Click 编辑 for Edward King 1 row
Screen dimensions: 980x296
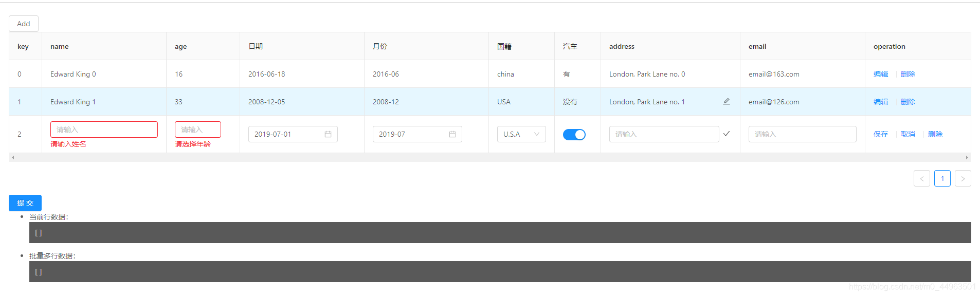[881, 102]
